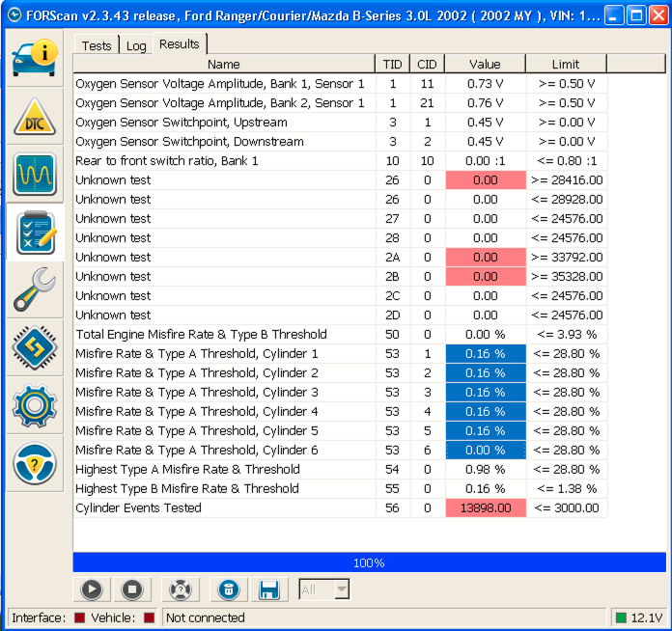672x631 pixels.
Task: Switch to the Tests tab
Action: (x=97, y=45)
